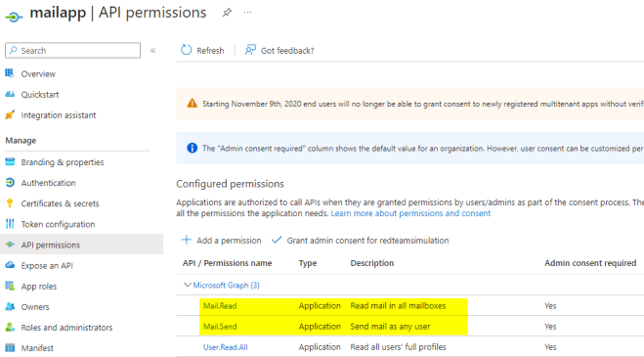This screenshot has width=644, height=357.
Task: Open Token configuration
Action: pos(58,224)
